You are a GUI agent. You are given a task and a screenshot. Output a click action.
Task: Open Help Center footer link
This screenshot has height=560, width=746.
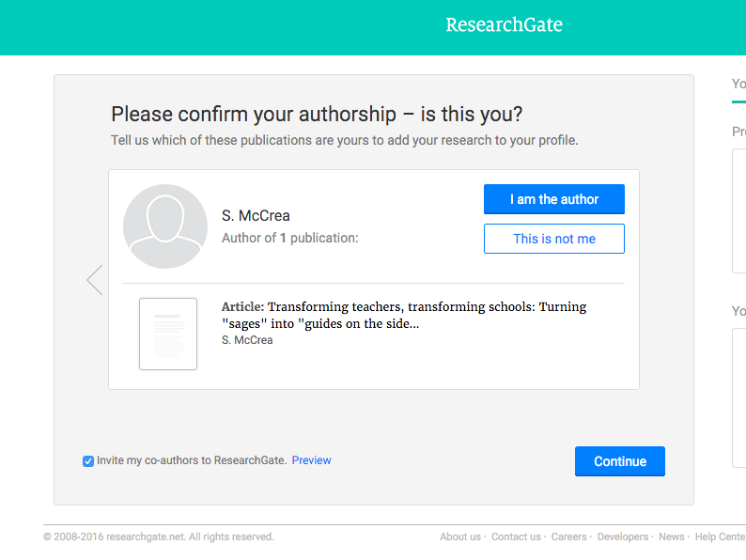click(x=721, y=537)
